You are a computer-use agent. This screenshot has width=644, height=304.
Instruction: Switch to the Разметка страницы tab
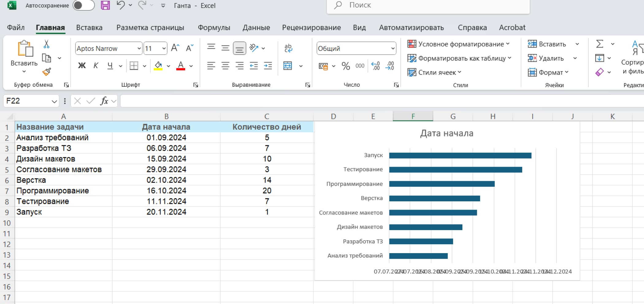pos(150,28)
